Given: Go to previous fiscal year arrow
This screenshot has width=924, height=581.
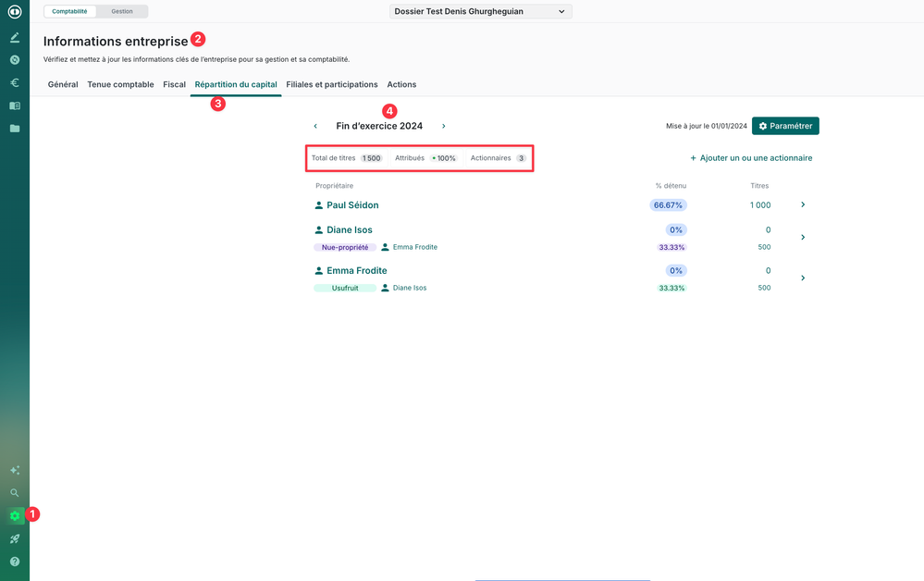Looking at the screenshot, I should (x=315, y=126).
